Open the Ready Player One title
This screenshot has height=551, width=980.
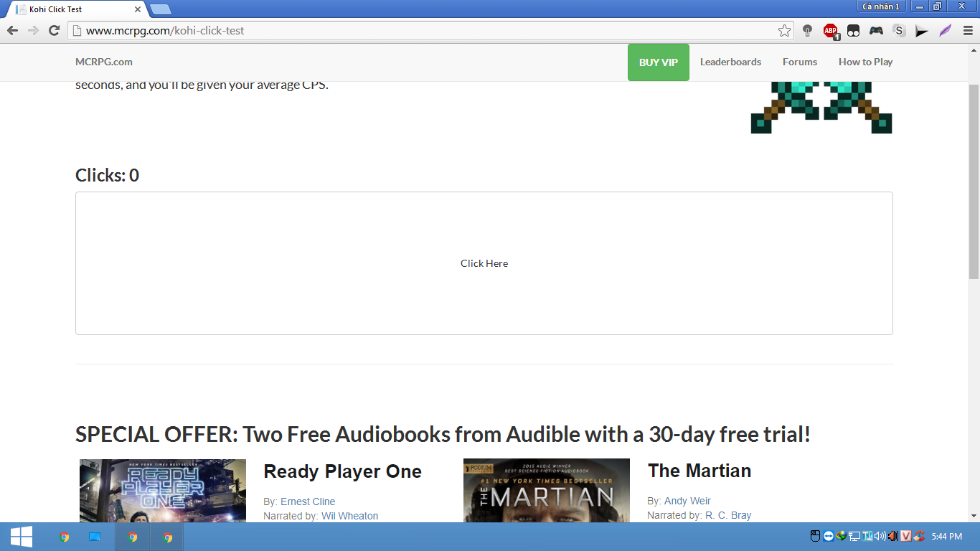[x=342, y=471]
